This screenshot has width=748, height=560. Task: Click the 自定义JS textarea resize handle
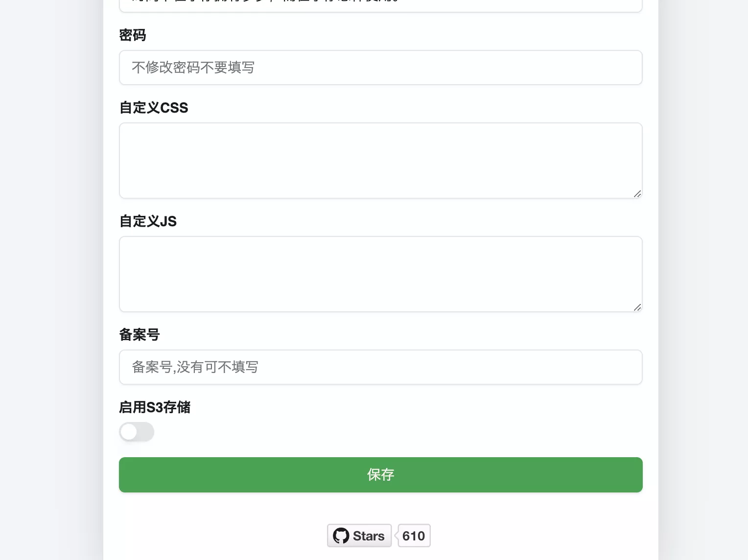click(x=637, y=307)
